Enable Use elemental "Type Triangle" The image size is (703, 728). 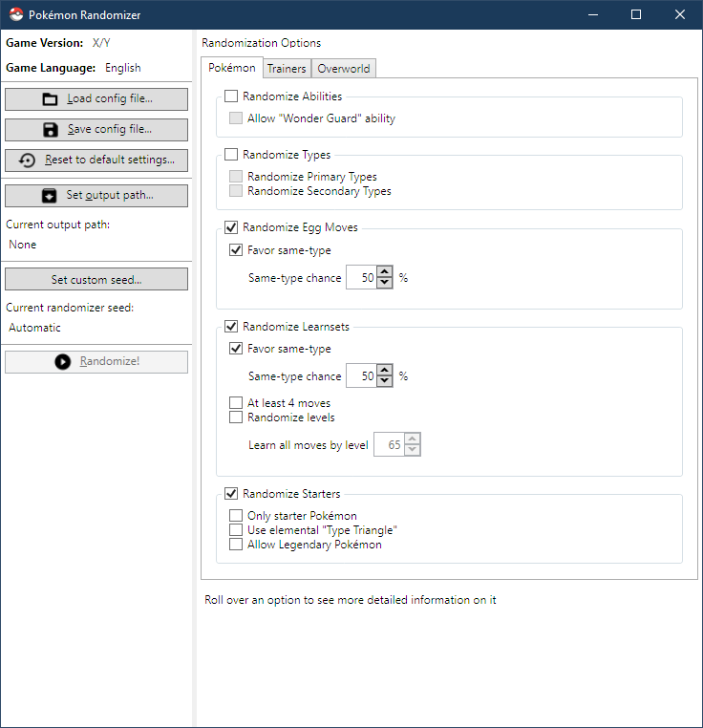click(x=236, y=529)
